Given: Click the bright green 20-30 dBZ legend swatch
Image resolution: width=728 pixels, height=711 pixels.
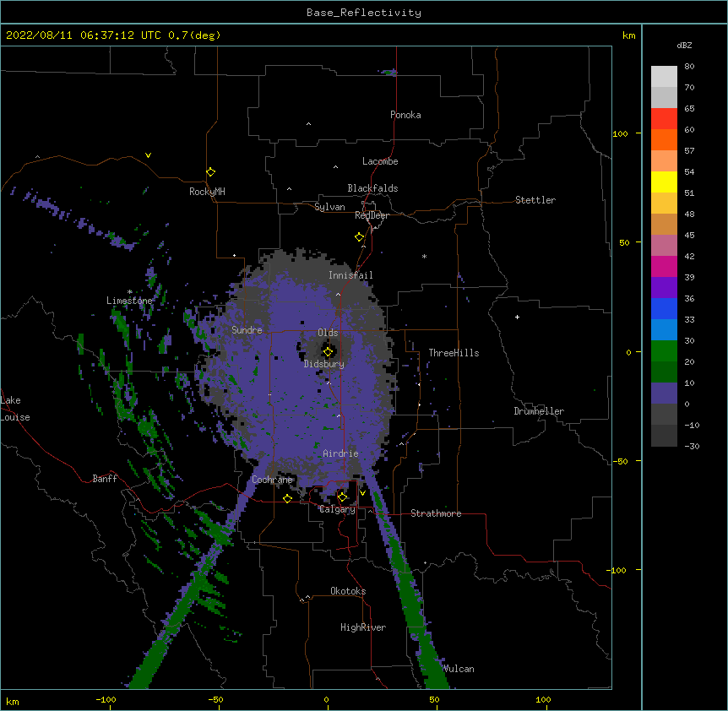Looking at the screenshot, I should click(x=664, y=351).
